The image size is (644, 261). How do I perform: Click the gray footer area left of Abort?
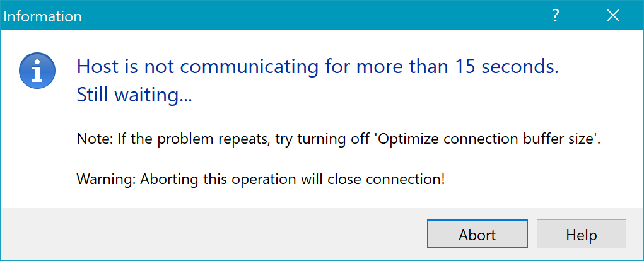(x=214, y=234)
